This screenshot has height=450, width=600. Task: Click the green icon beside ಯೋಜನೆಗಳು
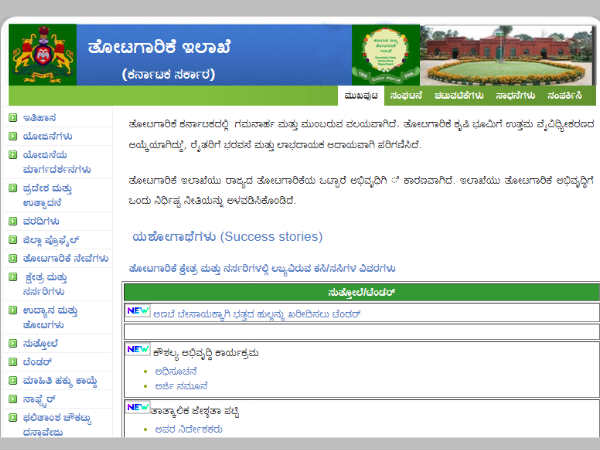13,135
